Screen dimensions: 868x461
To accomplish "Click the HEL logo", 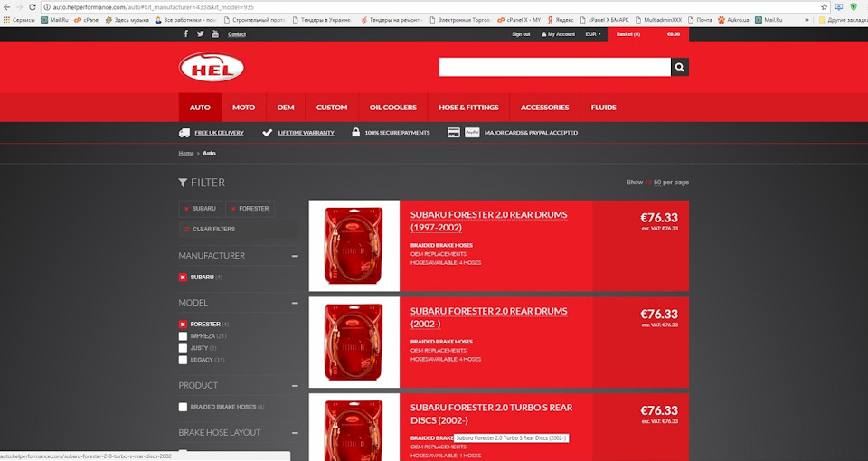I will [212, 67].
